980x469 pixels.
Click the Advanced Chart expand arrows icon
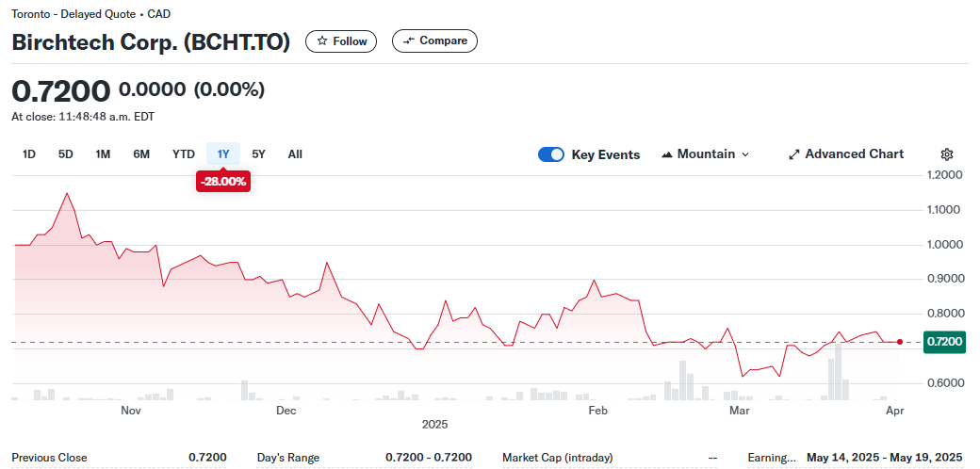[794, 154]
